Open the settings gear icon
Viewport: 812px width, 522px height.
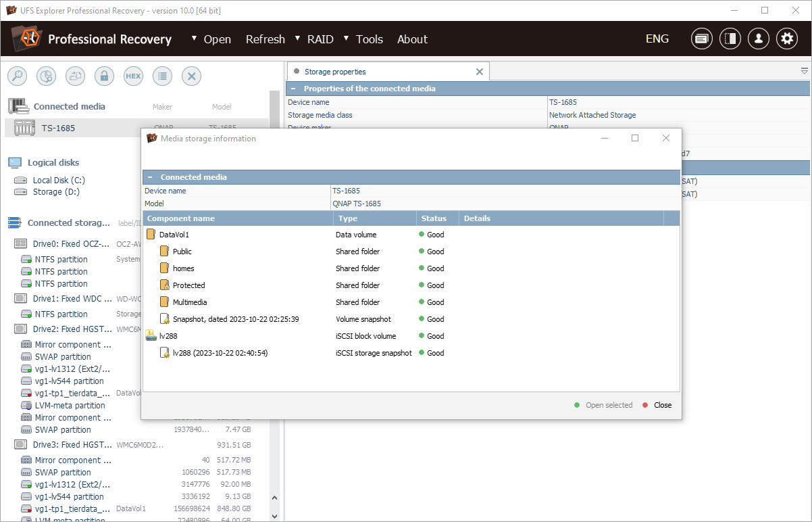tap(787, 39)
